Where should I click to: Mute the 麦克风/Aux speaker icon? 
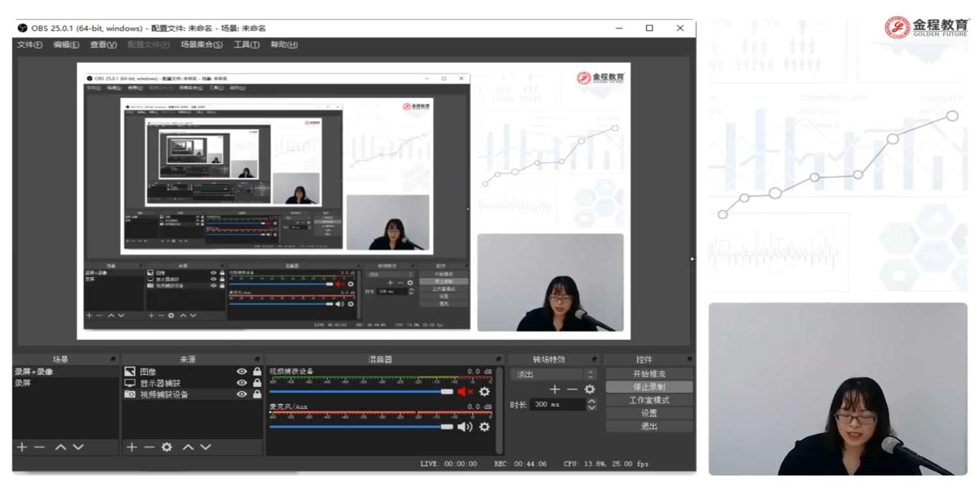click(465, 427)
